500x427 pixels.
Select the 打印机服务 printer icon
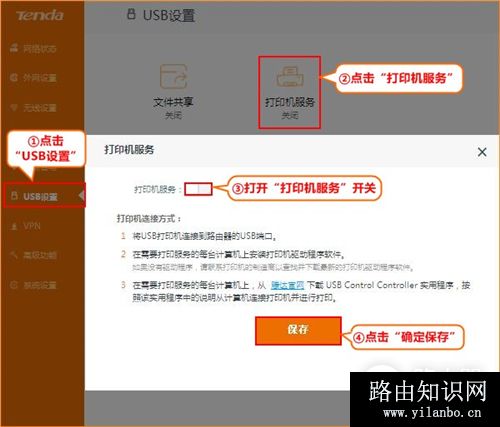[290, 76]
